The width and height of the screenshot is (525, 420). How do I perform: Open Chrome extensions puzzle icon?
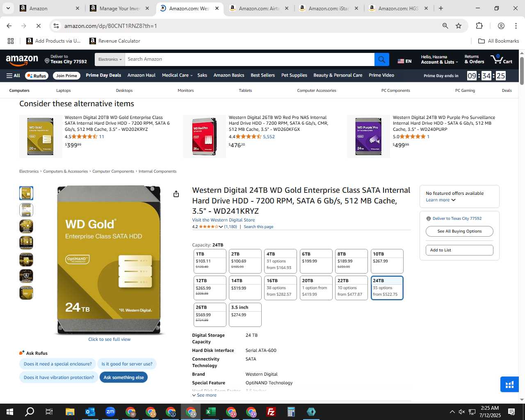479,26
